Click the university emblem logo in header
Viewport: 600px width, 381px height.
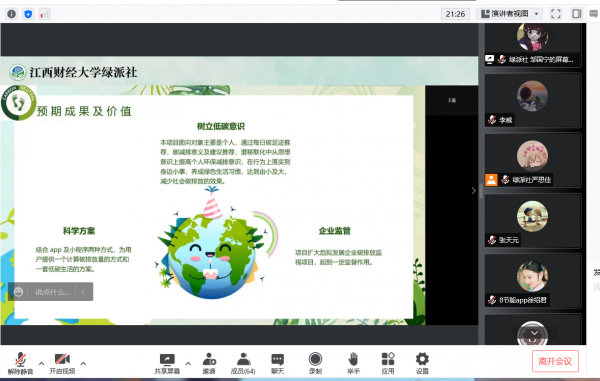(18, 72)
